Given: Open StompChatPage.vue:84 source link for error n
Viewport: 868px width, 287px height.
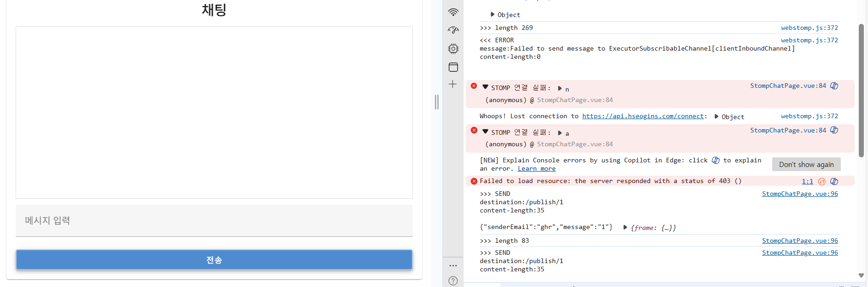Looking at the screenshot, I should pos(788,86).
